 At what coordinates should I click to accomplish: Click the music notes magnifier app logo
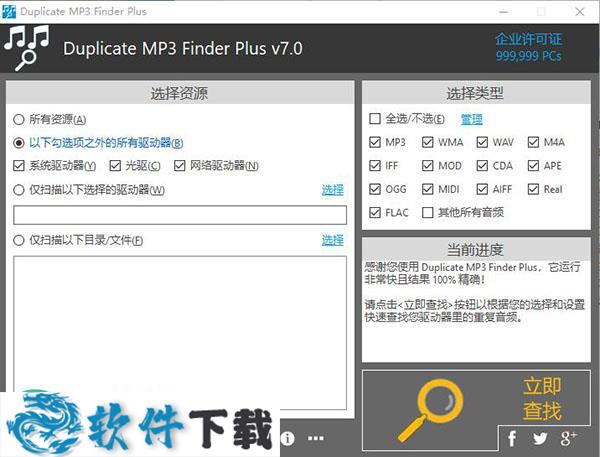pos(26,48)
